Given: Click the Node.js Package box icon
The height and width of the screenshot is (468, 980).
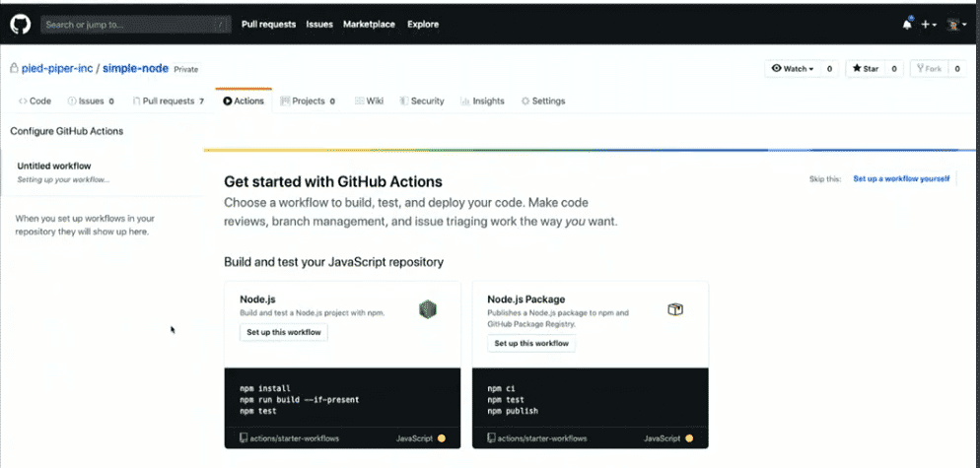Looking at the screenshot, I should (675, 309).
